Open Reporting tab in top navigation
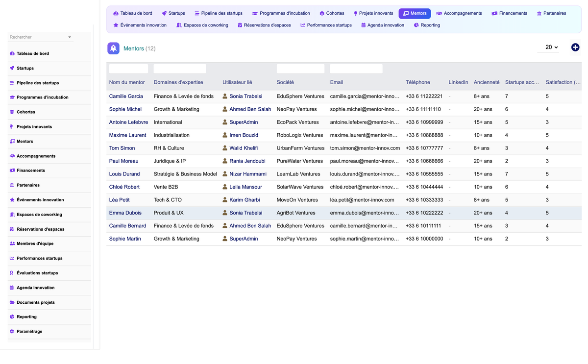Viewport: 588px width, 364px height. 427,25
